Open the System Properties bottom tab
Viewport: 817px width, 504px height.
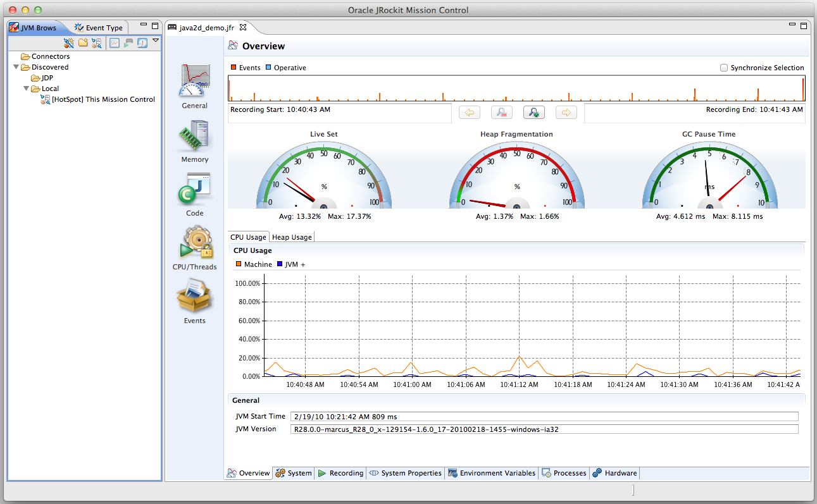(405, 473)
